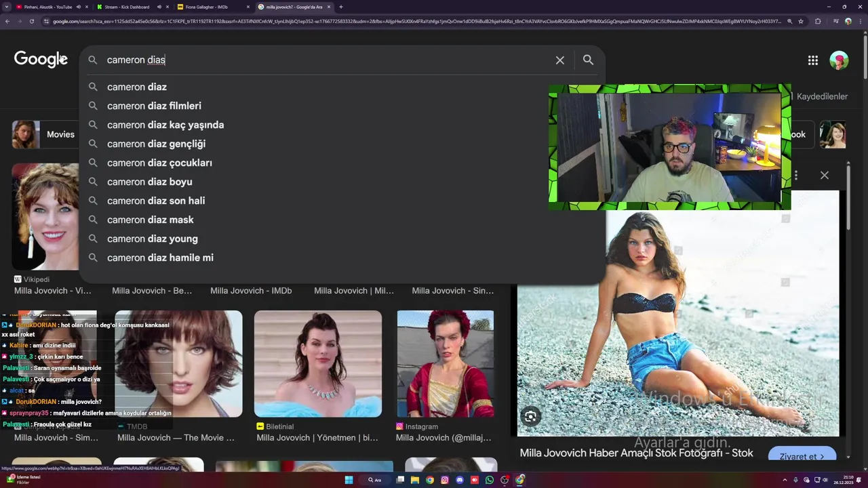
Task: Open the Chrome extensions puzzle icon
Action: 818,22
